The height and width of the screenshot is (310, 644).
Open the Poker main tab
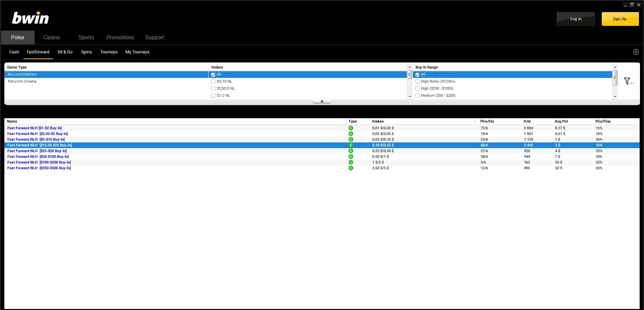(x=18, y=37)
